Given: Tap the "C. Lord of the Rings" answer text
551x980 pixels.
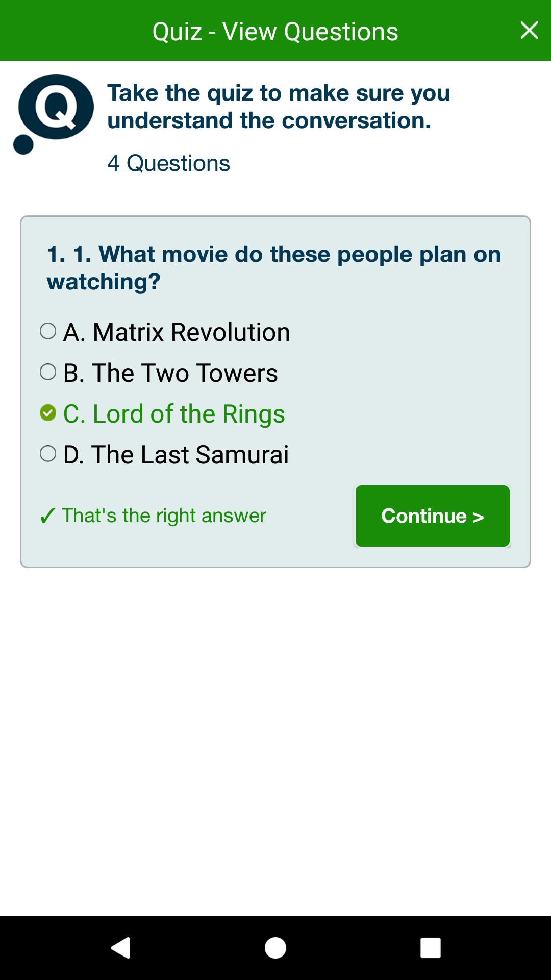Looking at the screenshot, I should (x=174, y=414).
